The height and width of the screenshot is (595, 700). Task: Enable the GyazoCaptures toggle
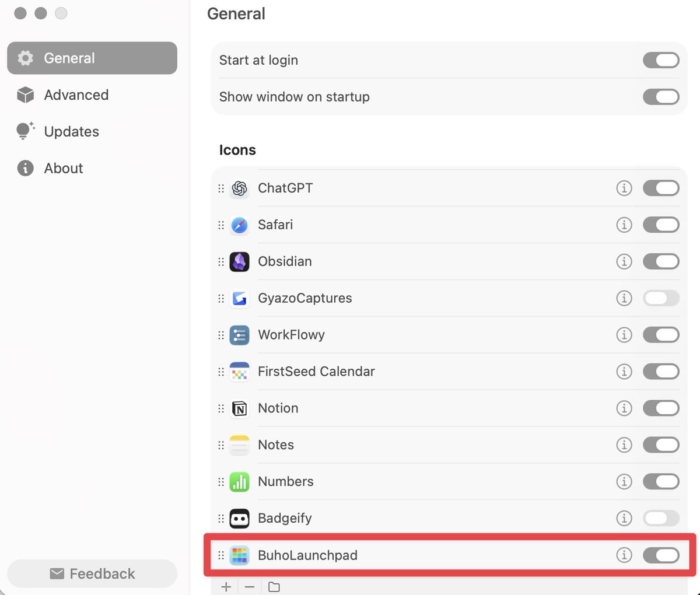pyautogui.click(x=660, y=298)
